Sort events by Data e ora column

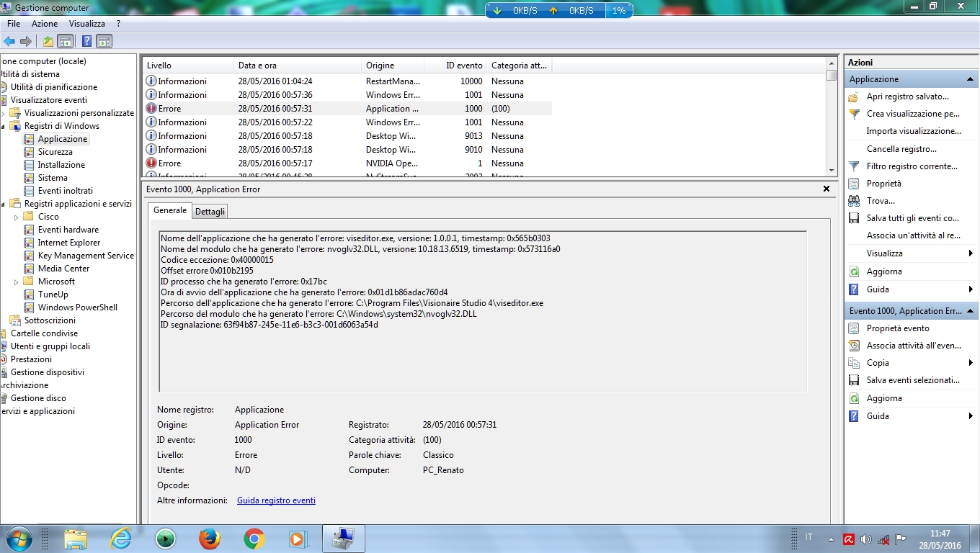click(x=298, y=66)
